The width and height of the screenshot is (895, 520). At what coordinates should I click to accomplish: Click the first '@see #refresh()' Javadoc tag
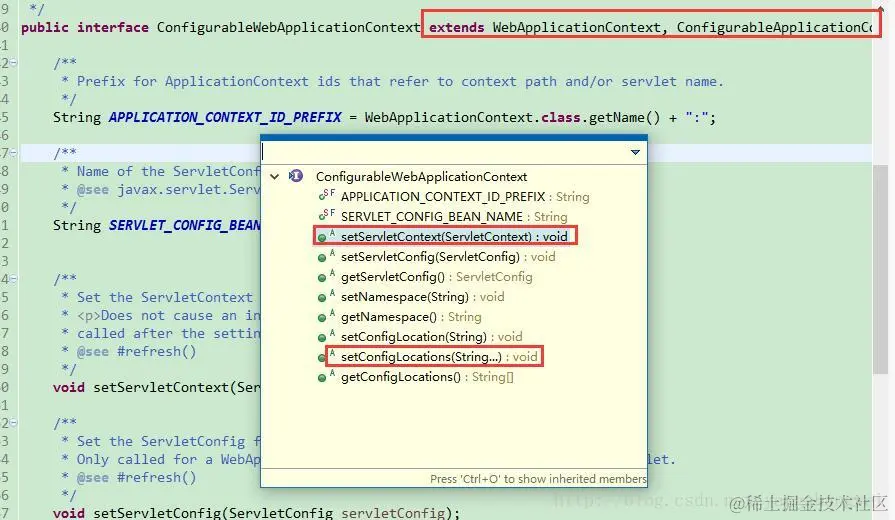tap(136, 352)
